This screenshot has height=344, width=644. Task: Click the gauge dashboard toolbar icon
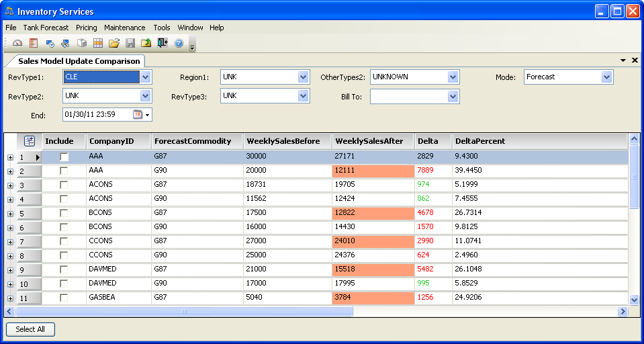point(17,43)
